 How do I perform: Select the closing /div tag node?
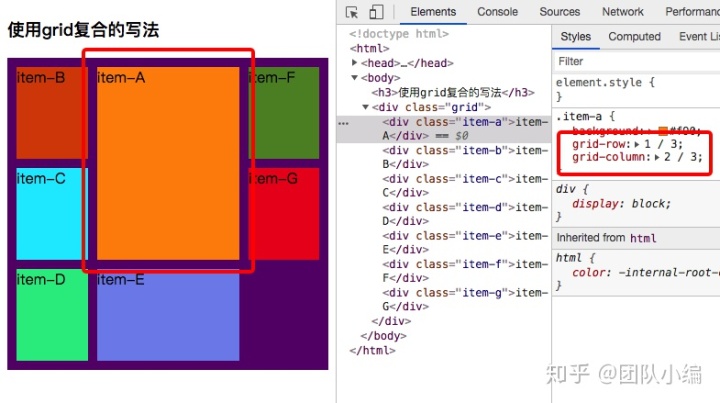click(x=391, y=321)
